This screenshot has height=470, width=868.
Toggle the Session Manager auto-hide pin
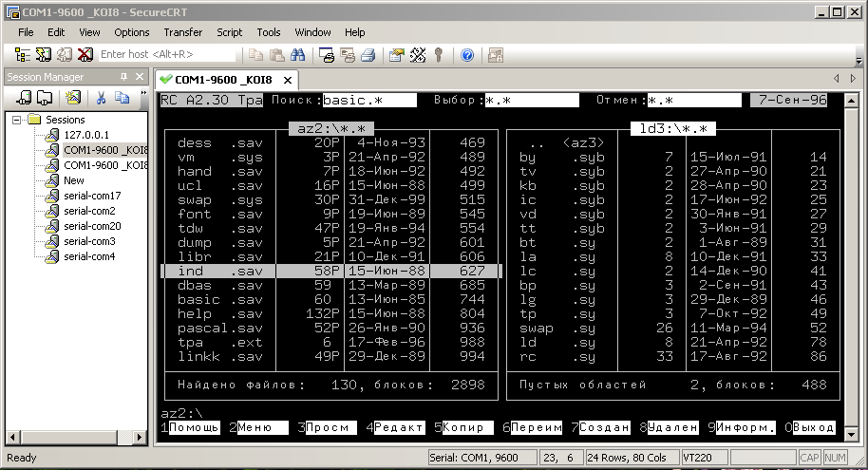pyautogui.click(x=123, y=77)
